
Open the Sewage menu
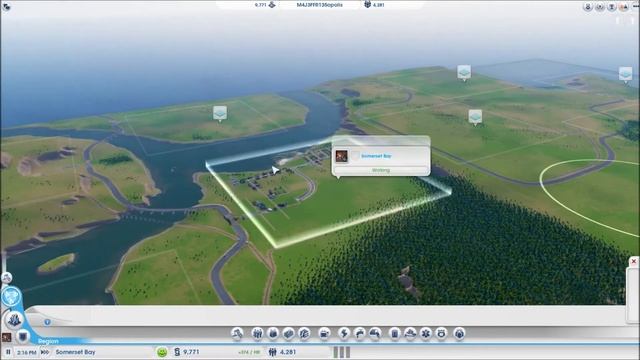pos(375,333)
